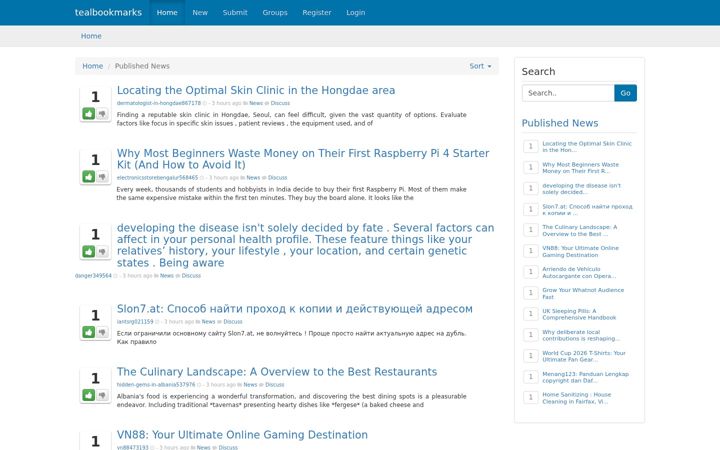Click News category under Slon7.at post
This screenshot has width=720, height=450.
(x=208, y=322)
